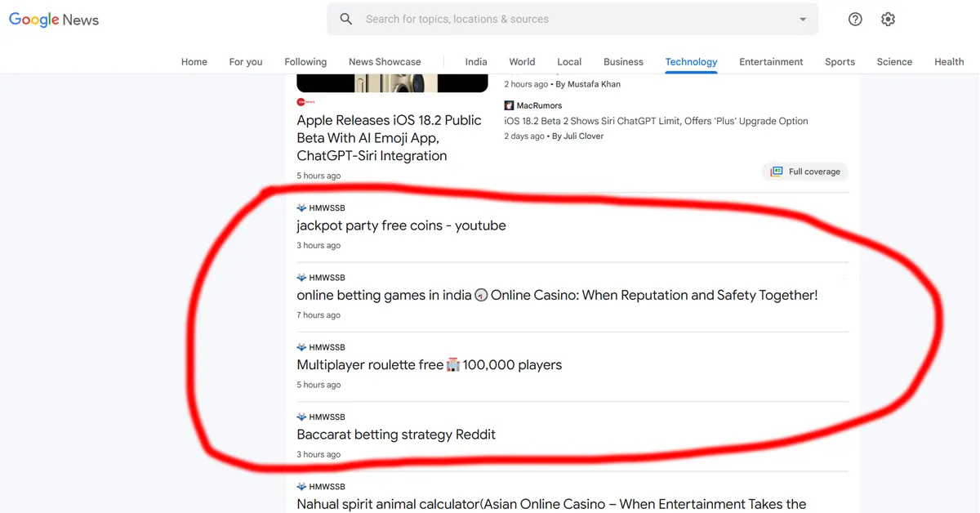Open the Local news tab

pos(569,62)
